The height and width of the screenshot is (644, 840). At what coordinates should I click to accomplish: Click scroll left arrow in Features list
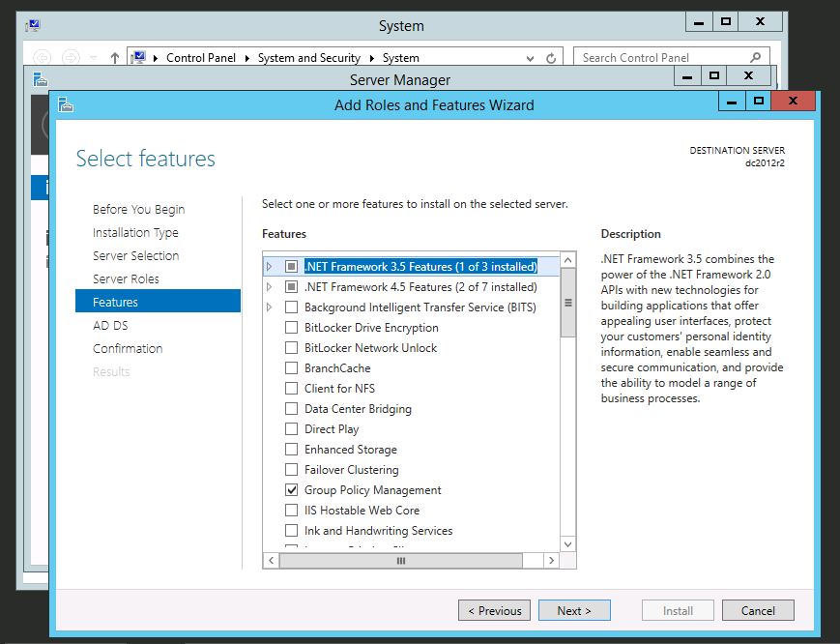[x=271, y=561]
